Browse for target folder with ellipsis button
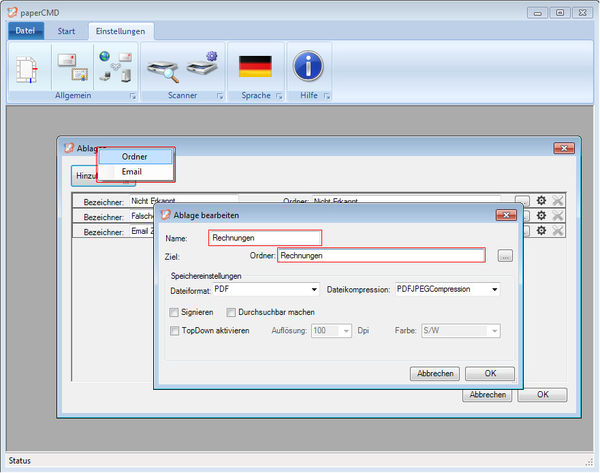Screen dimensions: 600x473 (x=505, y=256)
